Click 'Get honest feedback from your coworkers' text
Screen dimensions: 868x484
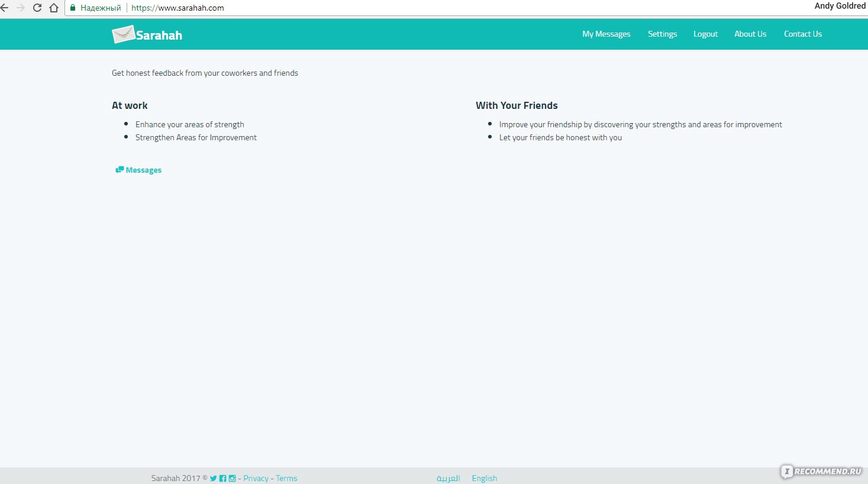point(205,73)
